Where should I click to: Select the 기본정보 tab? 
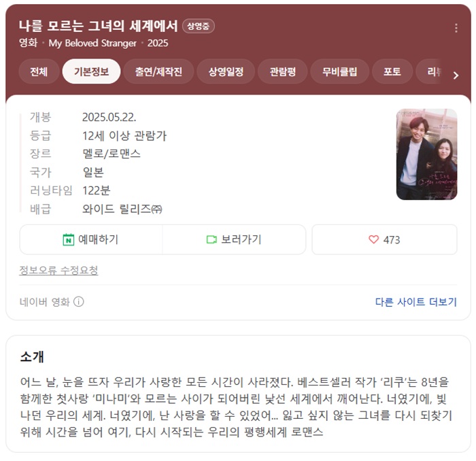pyautogui.click(x=91, y=71)
